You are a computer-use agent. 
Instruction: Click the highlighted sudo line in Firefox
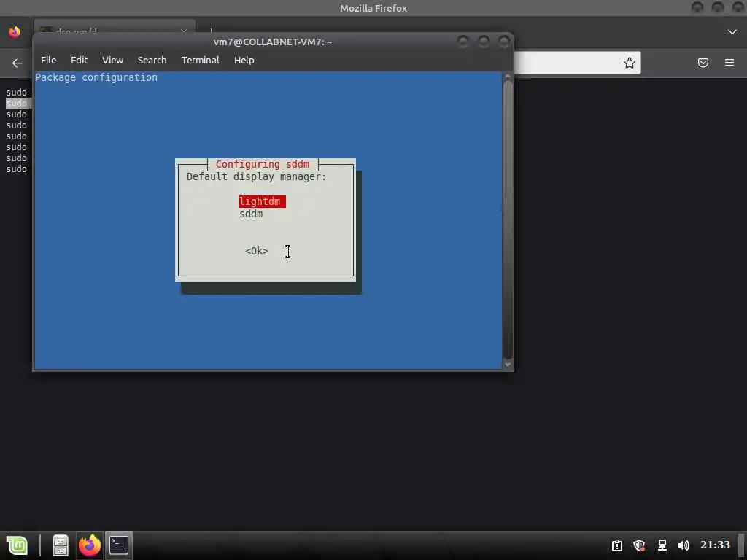[17, 104]
